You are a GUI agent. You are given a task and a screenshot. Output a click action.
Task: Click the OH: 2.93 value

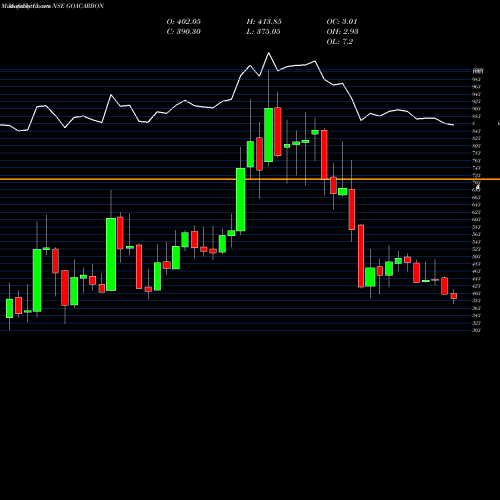(342, 32)
